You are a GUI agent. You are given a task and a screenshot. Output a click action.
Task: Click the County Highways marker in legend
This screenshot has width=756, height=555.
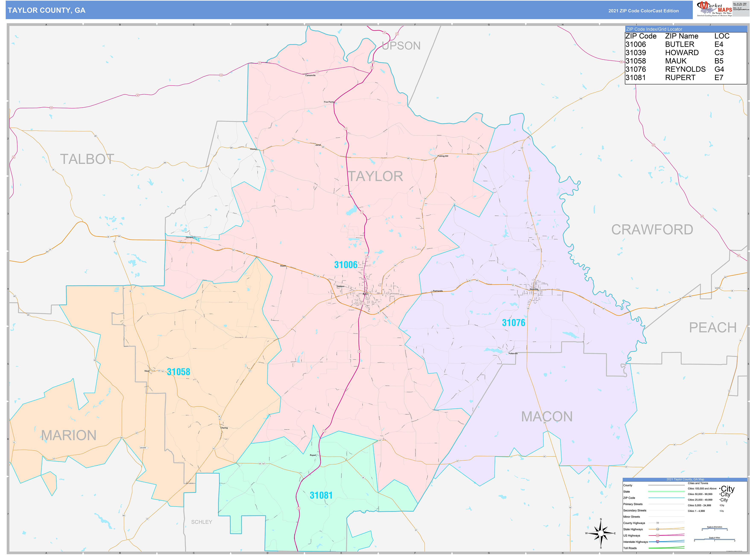coord(658,523)
